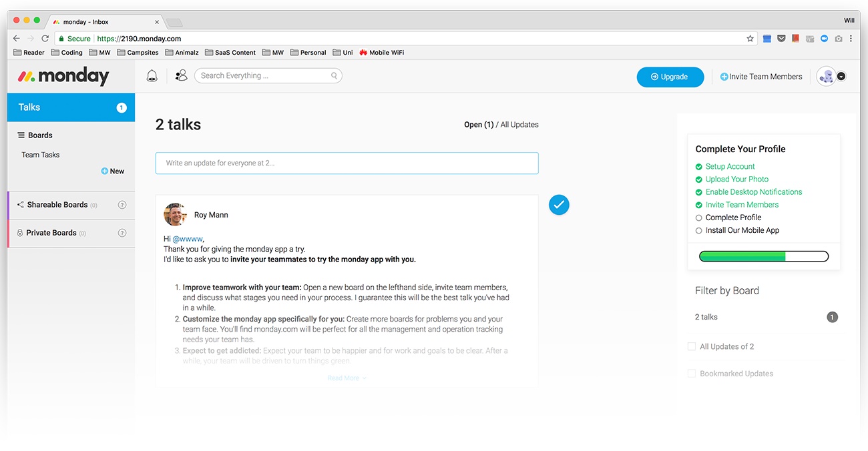868x451 pixels.
Task: Click the blue Upgrade button
Action: [670, 77]
